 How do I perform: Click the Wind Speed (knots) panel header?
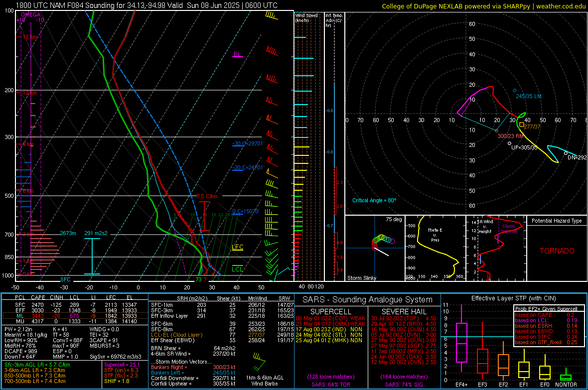[x=306, y=17]
